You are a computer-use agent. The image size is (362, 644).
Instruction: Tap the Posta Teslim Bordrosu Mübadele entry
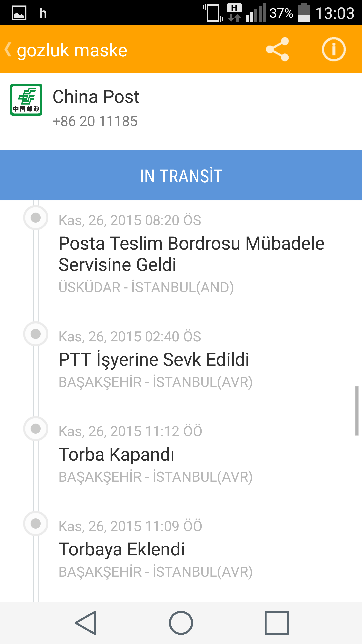point(191,254)
